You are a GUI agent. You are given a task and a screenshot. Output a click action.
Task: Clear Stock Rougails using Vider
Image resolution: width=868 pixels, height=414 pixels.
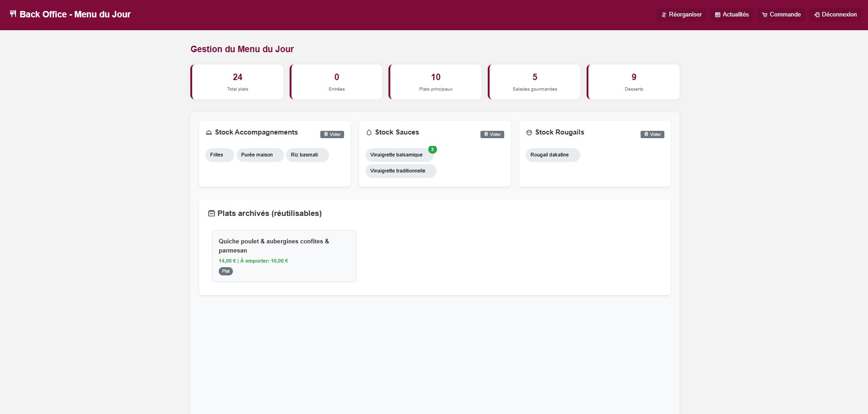point(652,134)
